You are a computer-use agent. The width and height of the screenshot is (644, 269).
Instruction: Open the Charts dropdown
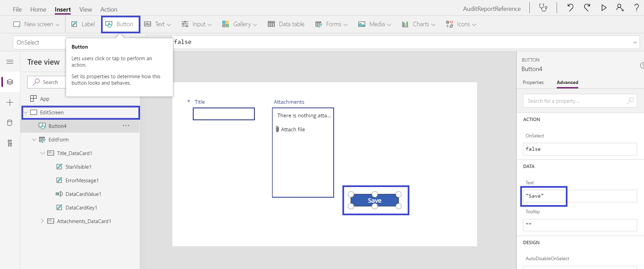[x=419, y=24]
